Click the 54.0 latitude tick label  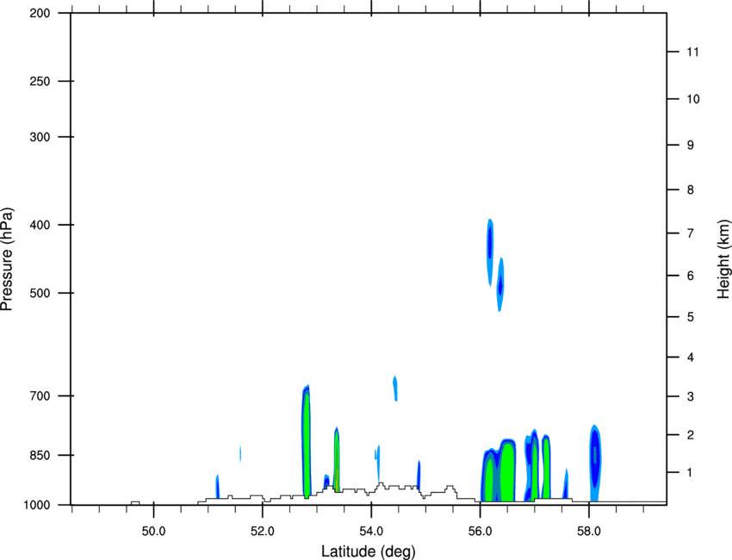(371, 531)
